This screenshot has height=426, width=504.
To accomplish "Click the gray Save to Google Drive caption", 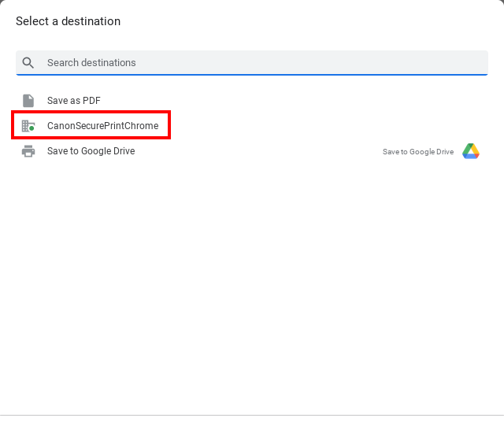I will (418, 152).
